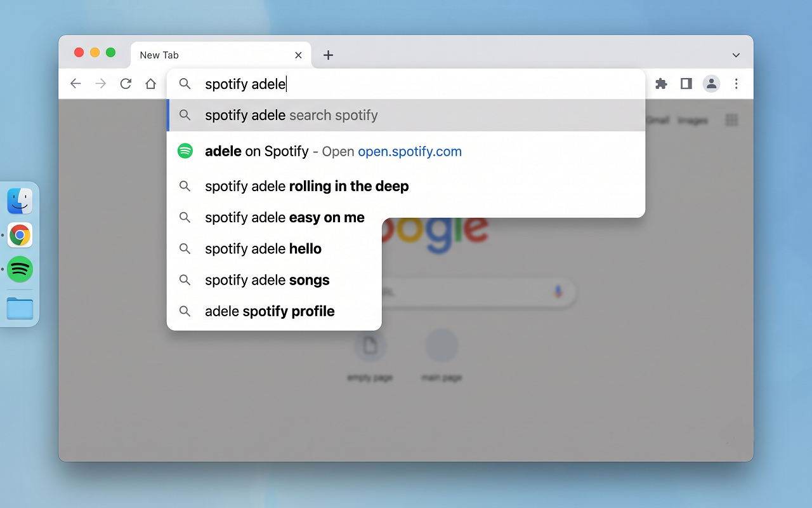Expand the tab search chevron
Image resolution: width=812 pixels, height=508 pixels.
point(736,55)
